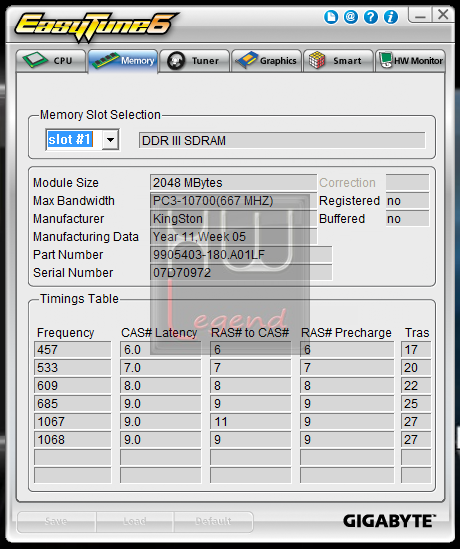The width and height of the screenshot is (460, 549).
Task: Click serial number 07D70972
Action: click(x=241, y=272)
